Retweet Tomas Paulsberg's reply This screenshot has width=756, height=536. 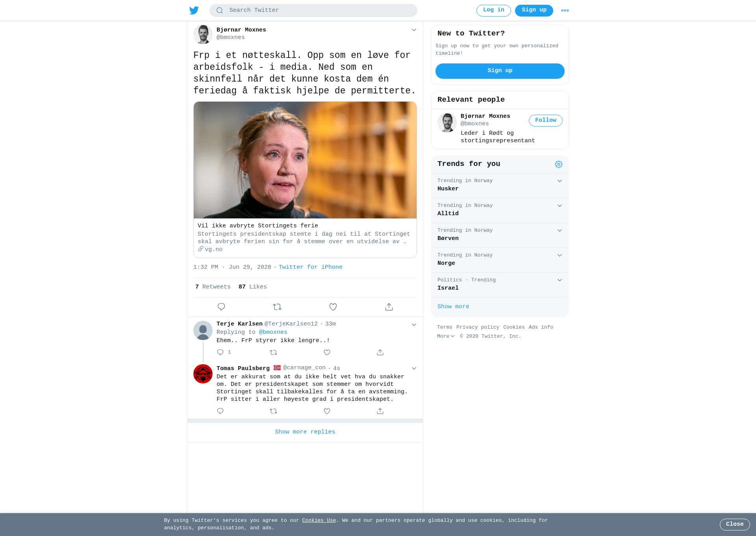274,411
